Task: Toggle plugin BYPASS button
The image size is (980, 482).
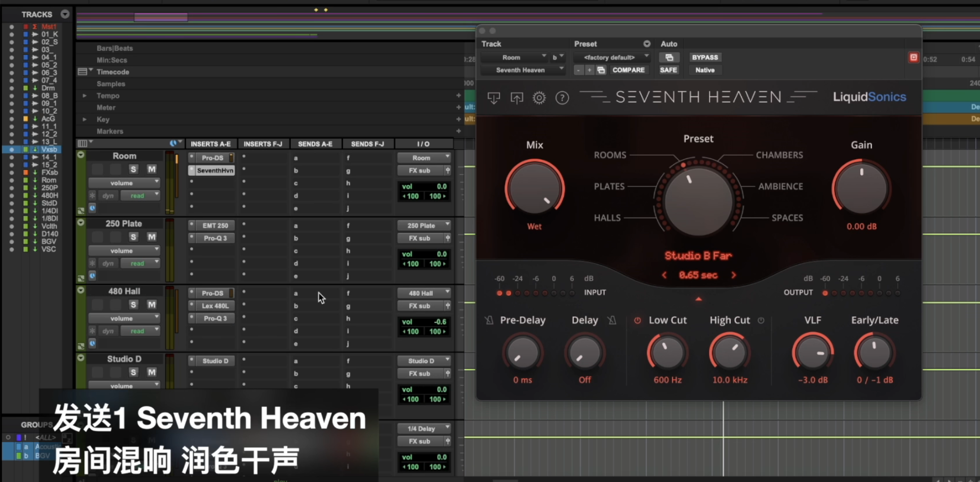Action: tap(705, 58)
